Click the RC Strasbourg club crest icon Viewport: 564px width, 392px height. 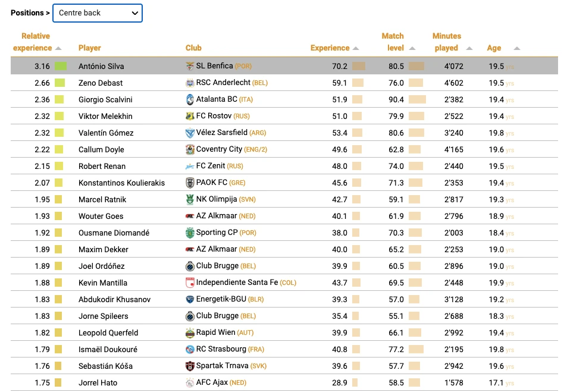[x=190, y=349]
